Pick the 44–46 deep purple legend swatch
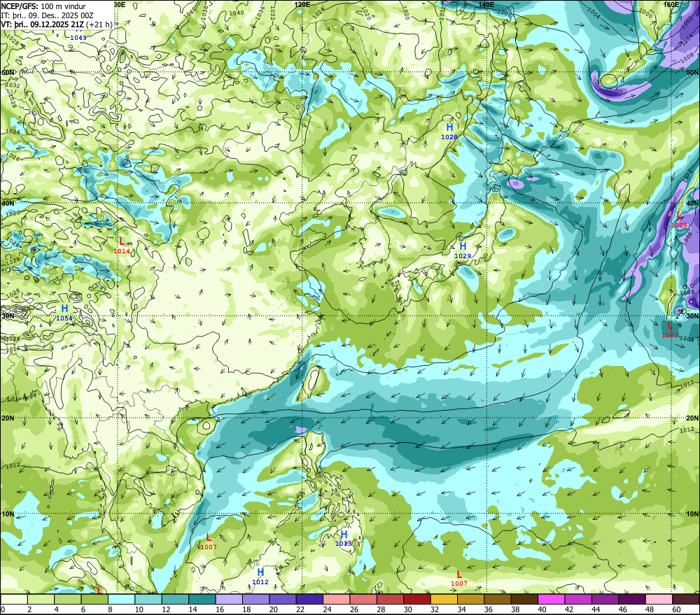The width and height of the screenshot is (700, 615). [605, 599]
